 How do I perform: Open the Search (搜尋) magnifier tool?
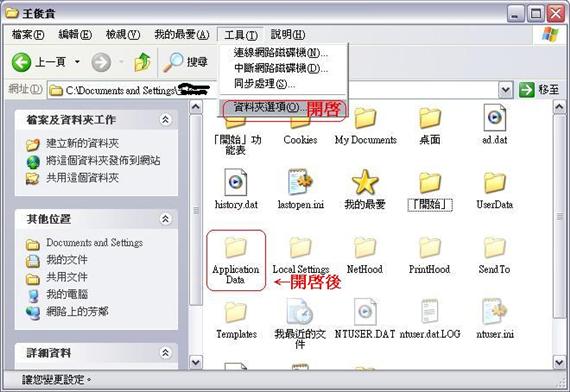click(x=185, y=62)
